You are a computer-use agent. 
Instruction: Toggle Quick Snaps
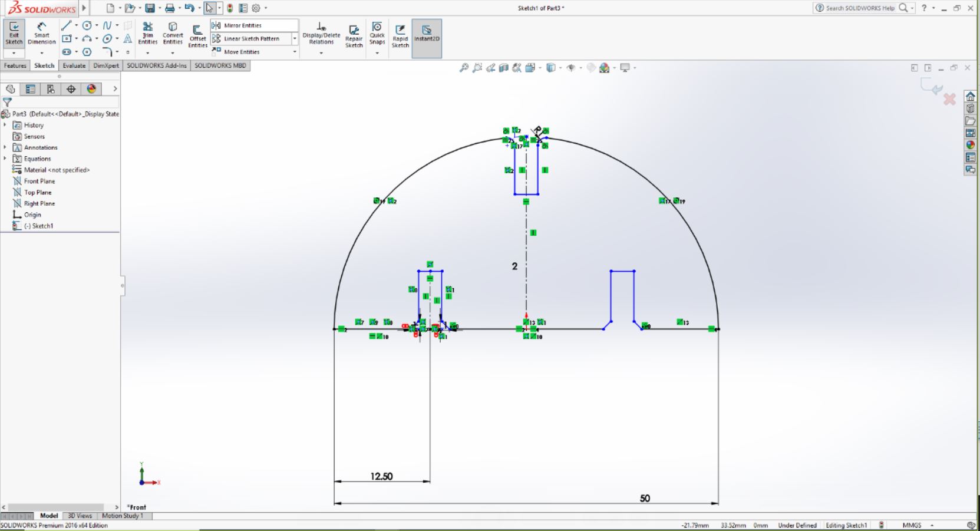coord(377,33)
